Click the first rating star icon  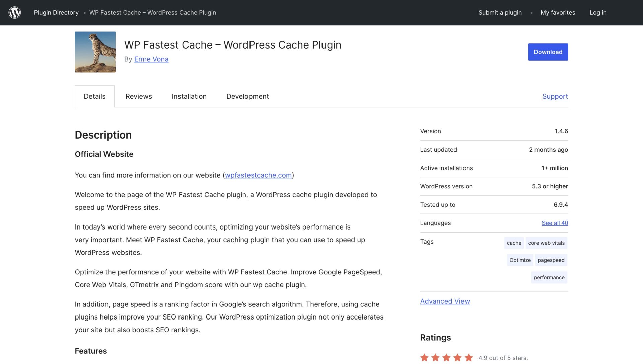pos(424,358)
